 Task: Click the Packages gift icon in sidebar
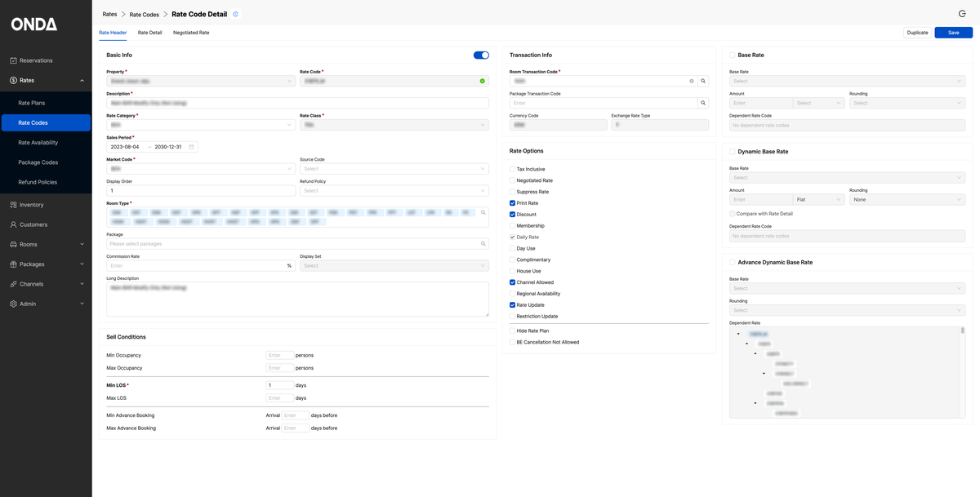pos(13,264)
